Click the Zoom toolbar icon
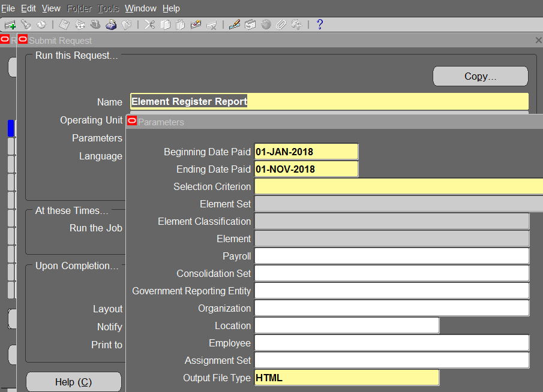The width and height of the screenshot is (543, 392). point(250,25)
